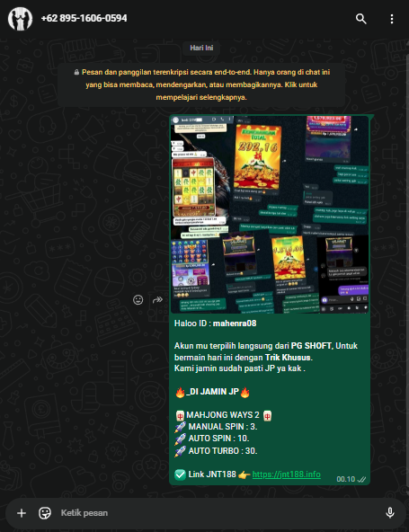Click the 'AUTO TURBO : 30.' line
Screen dimensions: 409x532
click(217, 450)
